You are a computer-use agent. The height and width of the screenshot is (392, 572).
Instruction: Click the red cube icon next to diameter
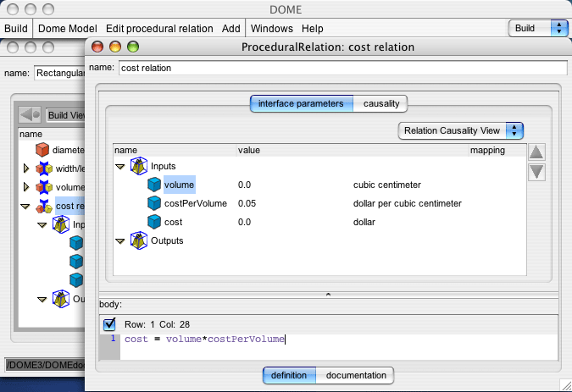pos(42,150)
